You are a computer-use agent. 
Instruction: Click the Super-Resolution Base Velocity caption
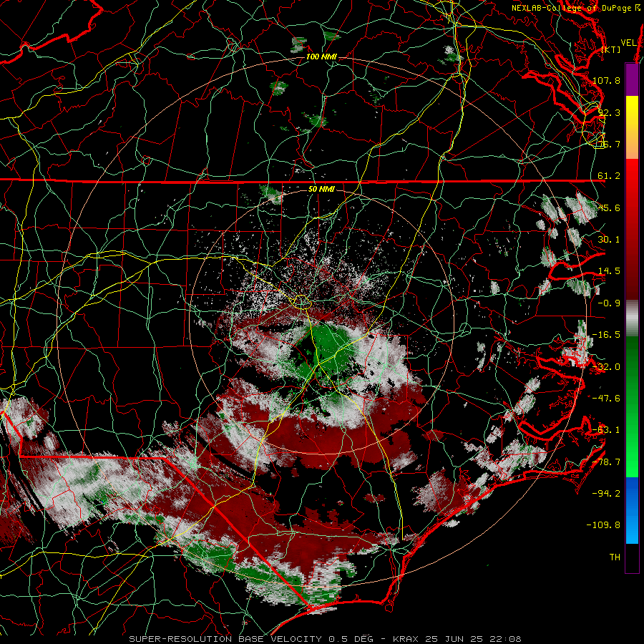coord(324,639)
